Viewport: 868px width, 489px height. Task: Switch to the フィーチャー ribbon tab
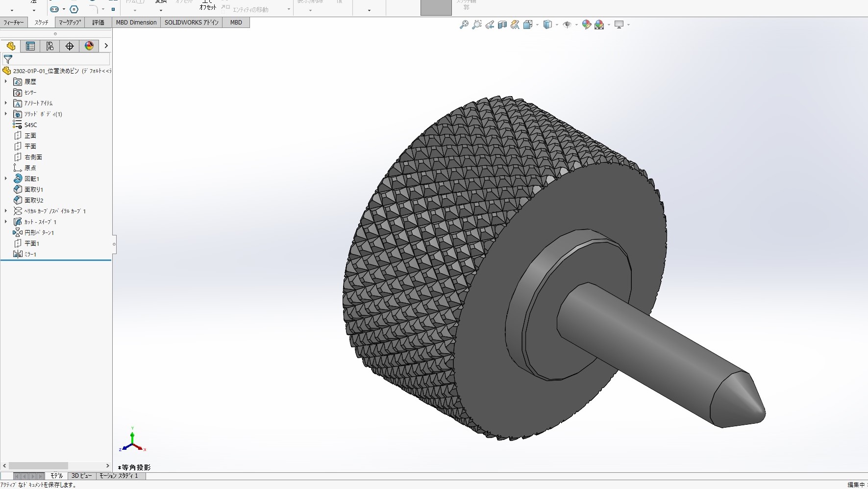pyautogui.click(x=14, y=23)
